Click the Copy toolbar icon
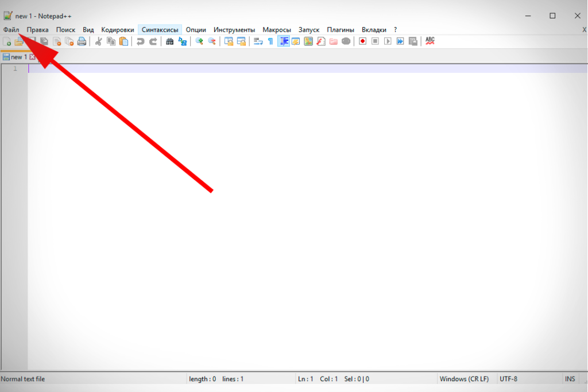 (111, 41)
